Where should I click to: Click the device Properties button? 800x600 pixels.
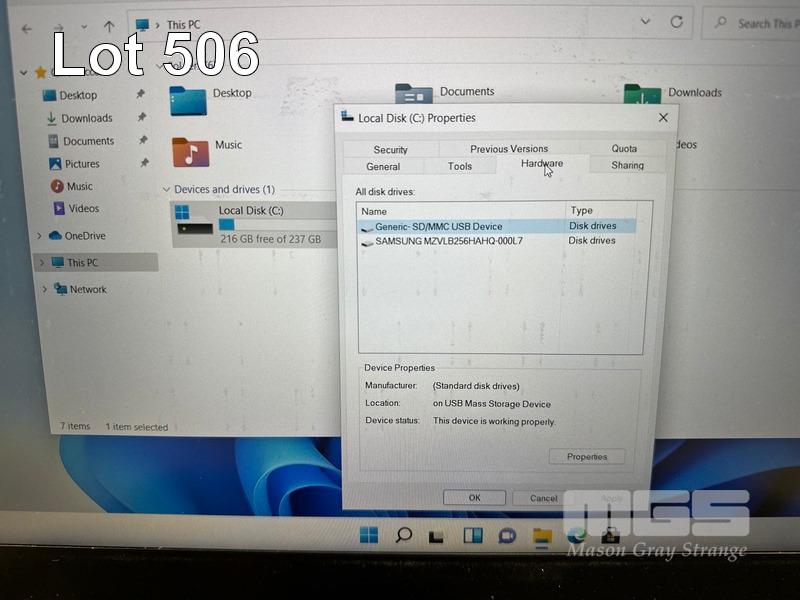coord(586,457)
